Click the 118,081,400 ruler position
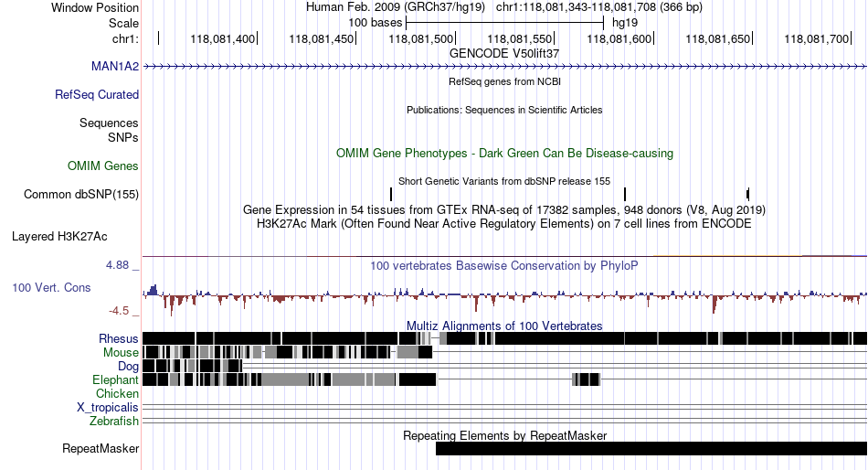 [x=223, y=38]
